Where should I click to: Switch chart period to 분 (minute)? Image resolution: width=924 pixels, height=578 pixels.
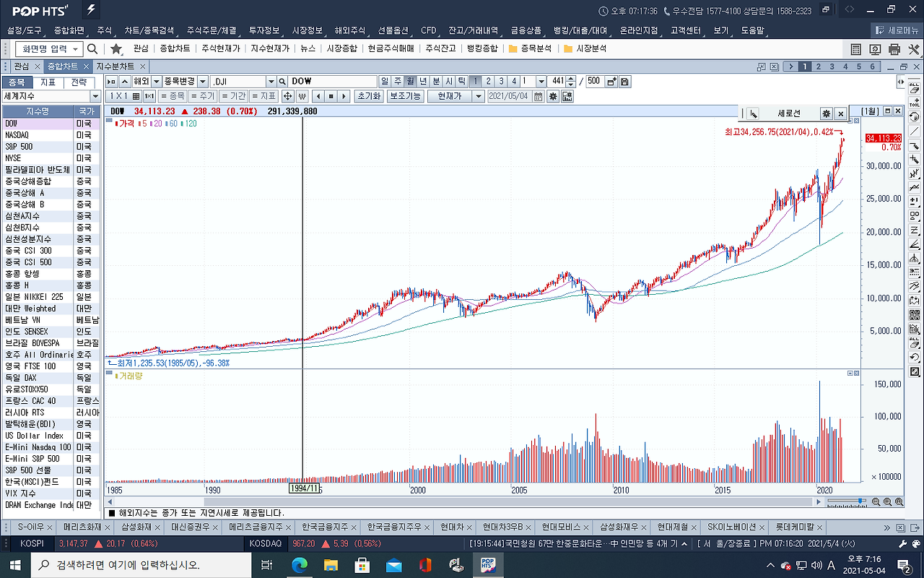point(436,82)
